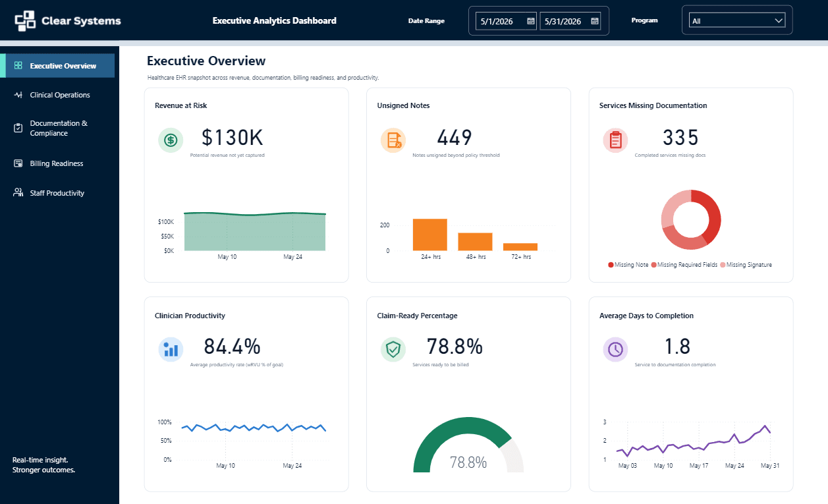
Task: Click the 48+ hrs orange bar
Action: (x=476, y=242)
